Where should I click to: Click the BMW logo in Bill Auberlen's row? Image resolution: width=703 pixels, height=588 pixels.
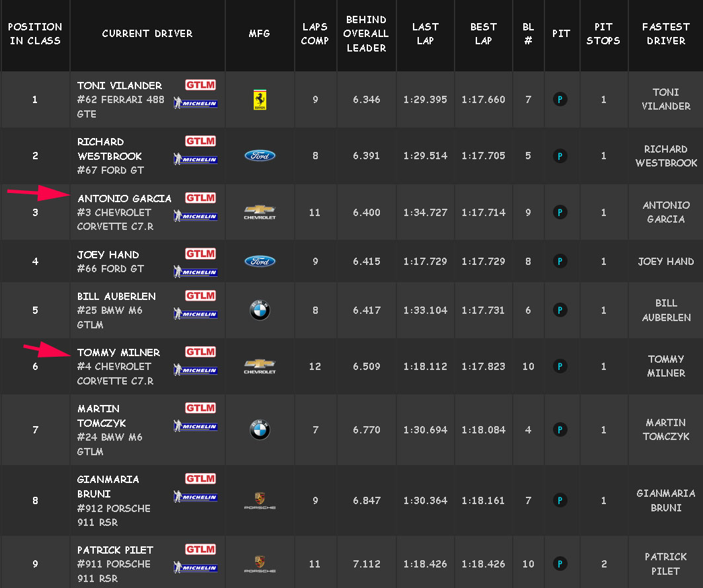(260, 311)
